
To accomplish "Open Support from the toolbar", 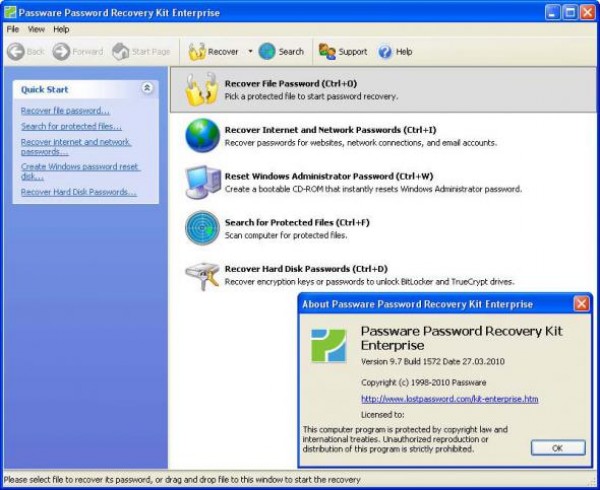I will tap(343, 51).
